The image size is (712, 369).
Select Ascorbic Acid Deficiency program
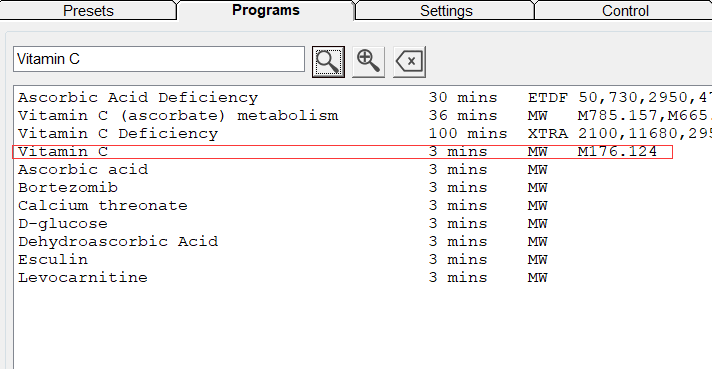click(x=363, y=98)
